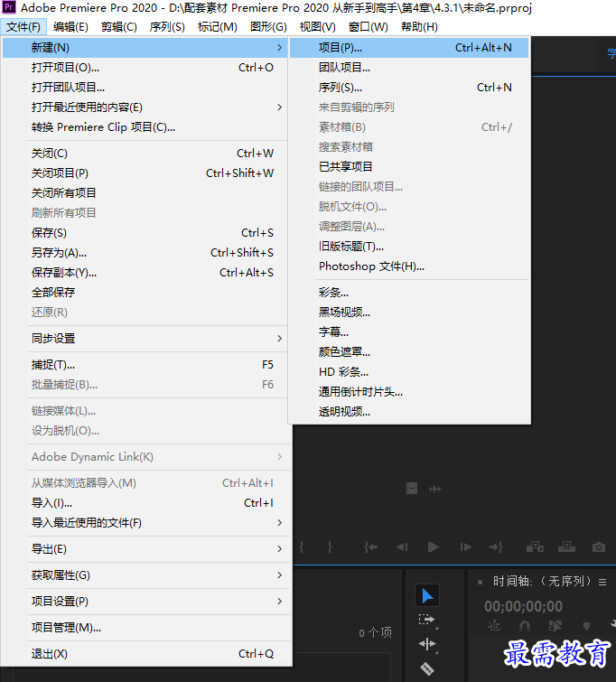Expand Adobe Dynamic Link(K) submenu
Viewport: 616px width, 682px height.
coord(145,457)
